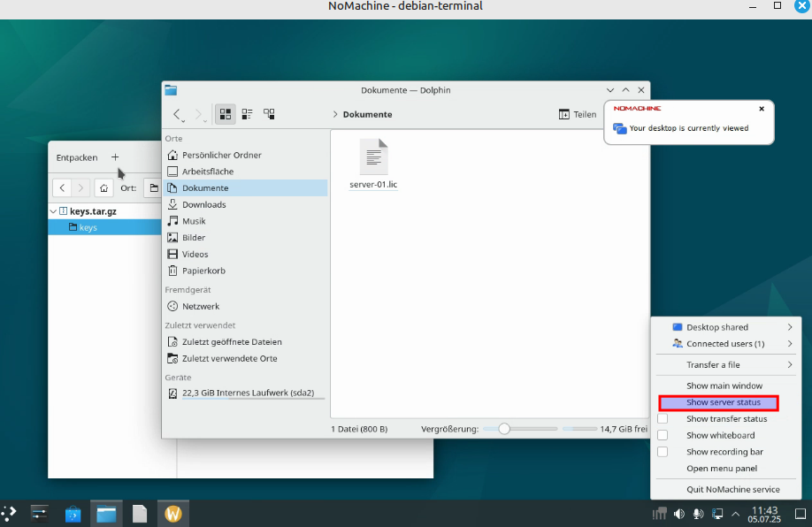812x527 pixels.
Task: Switch Dolphin to compact view mode
Action: [x=248, y=114]
